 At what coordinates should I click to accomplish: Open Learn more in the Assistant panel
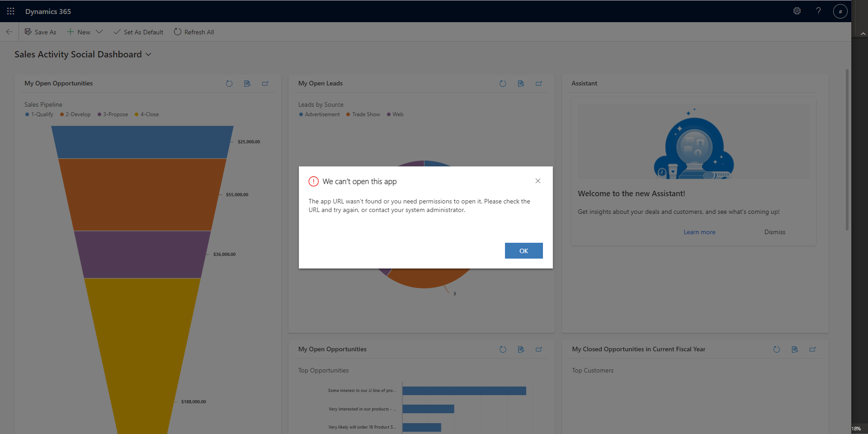pyautogui.click(x=699, y=232)
